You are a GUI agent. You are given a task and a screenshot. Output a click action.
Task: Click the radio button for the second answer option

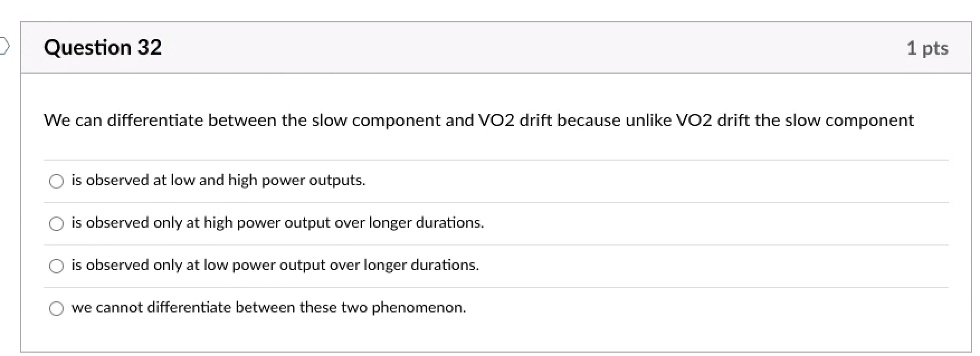(56, 223)
